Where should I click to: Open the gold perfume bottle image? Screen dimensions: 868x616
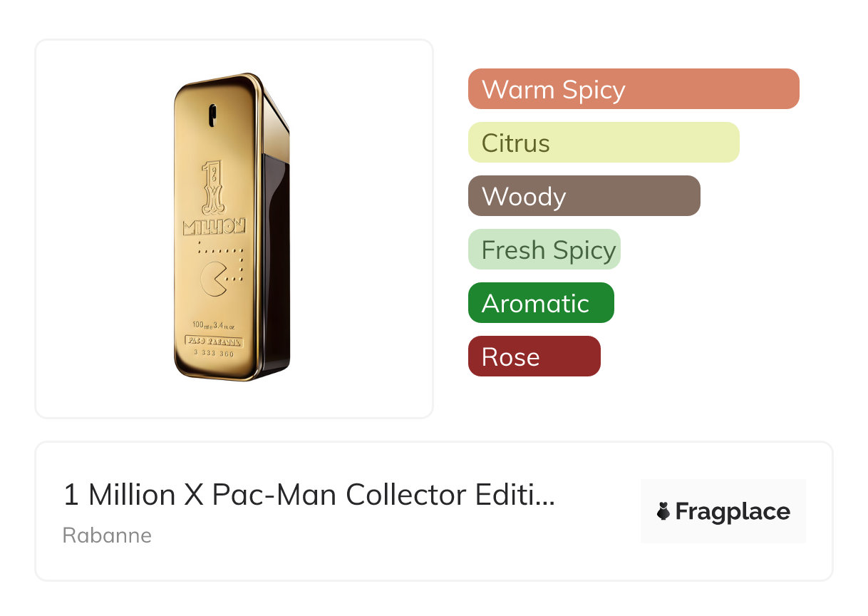[232, 227]
